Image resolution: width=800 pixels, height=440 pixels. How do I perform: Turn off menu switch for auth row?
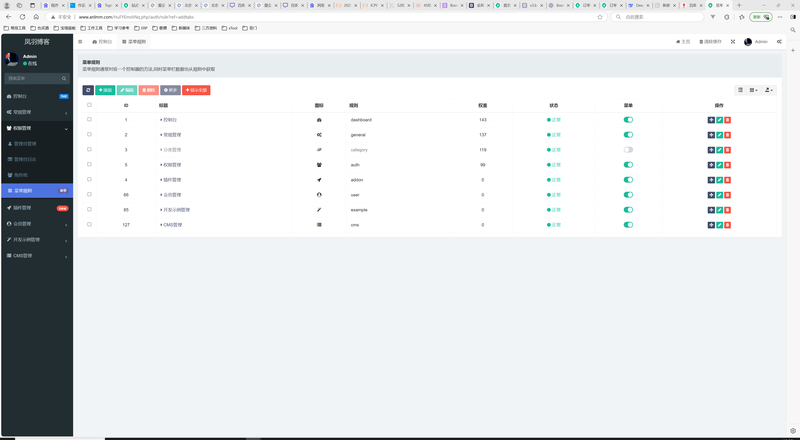click(628, 165)
